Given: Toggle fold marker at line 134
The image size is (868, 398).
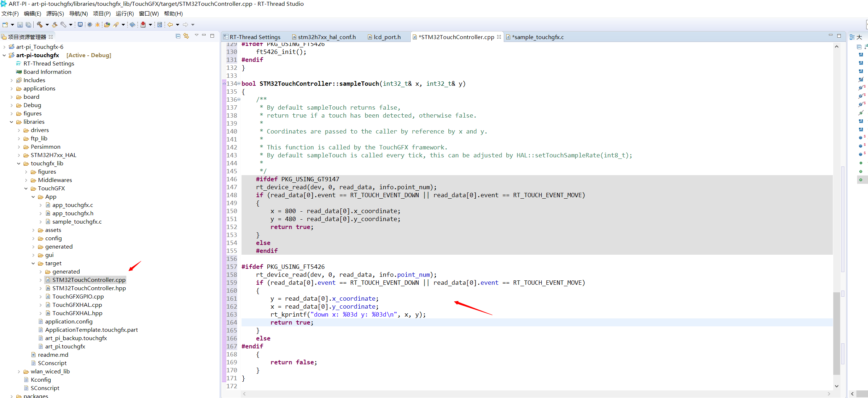Looking at the screenshot, I should pos(239,84).
